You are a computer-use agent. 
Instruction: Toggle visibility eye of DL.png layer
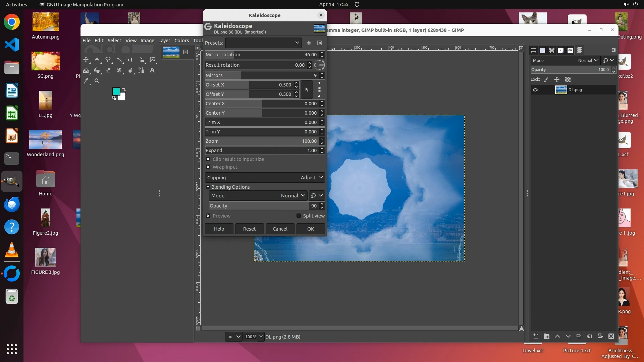535,90
